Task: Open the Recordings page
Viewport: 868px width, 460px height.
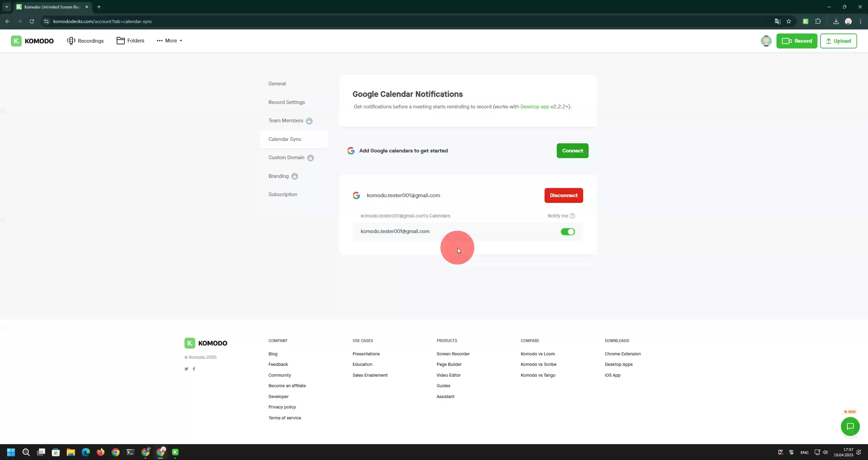Action: tap(85, 41)
